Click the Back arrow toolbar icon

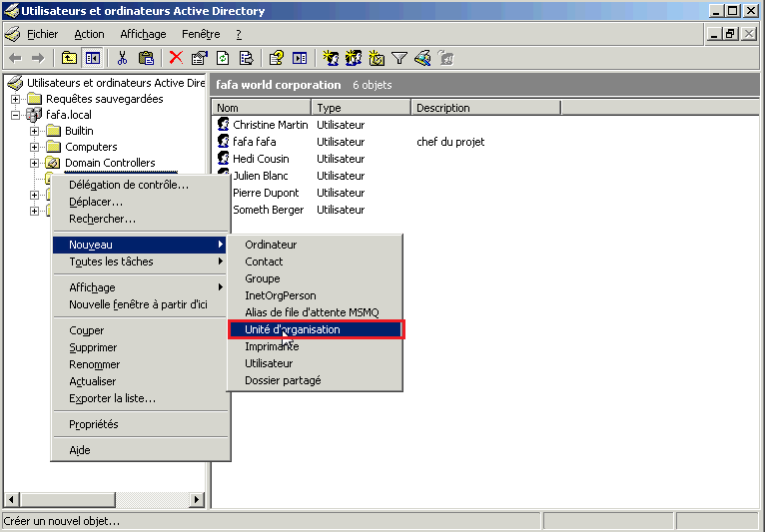click(x=16, y=59)
